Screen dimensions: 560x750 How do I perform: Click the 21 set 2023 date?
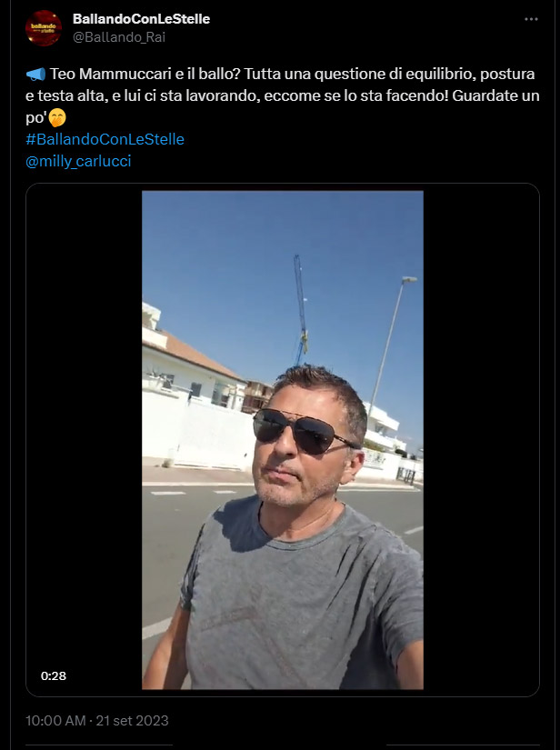tap(132, 721)
